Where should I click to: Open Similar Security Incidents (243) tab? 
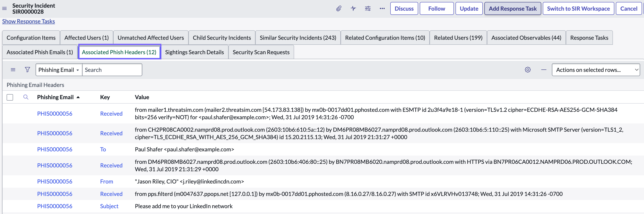point(298,38)
